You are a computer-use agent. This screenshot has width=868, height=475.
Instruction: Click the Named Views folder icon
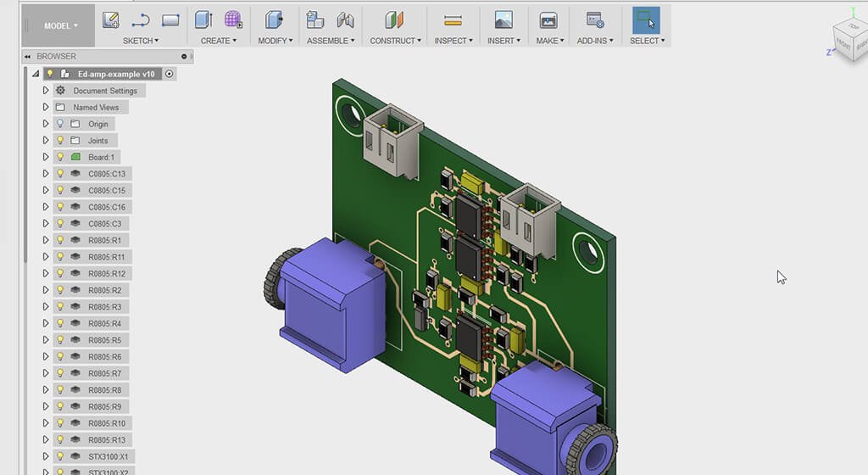(60, 107)
